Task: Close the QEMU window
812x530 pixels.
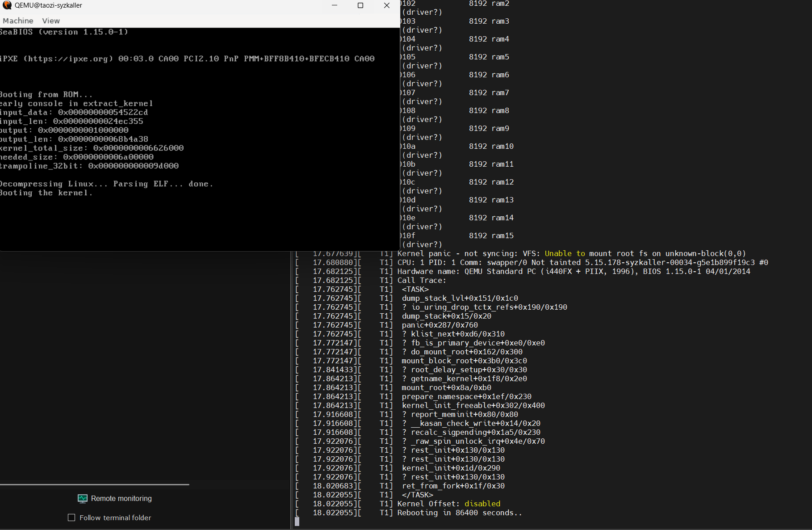Action: pos(387,5)
